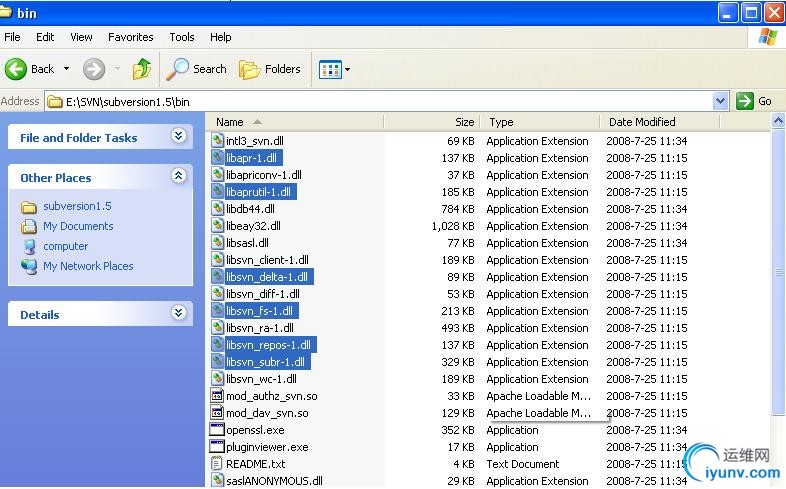Click the address bar path field
Screen dimensions: 786x489
tap(378, 102)
